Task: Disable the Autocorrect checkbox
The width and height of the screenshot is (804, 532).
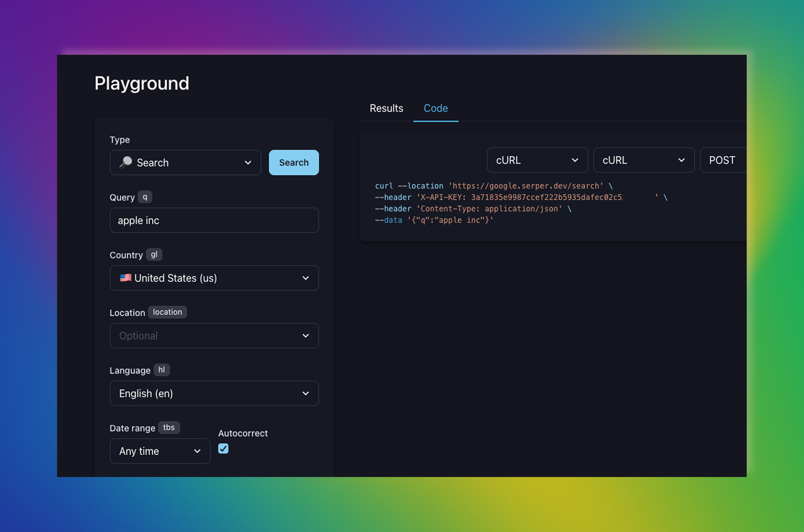Action: click(x=223, y=448)
